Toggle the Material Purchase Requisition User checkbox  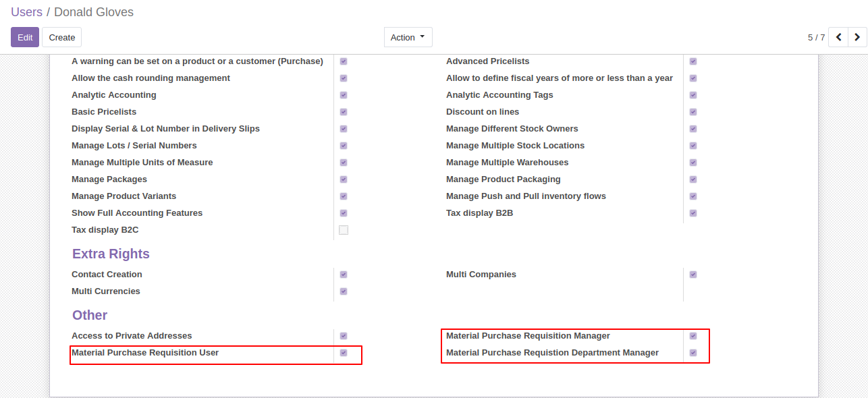[344, 353]
